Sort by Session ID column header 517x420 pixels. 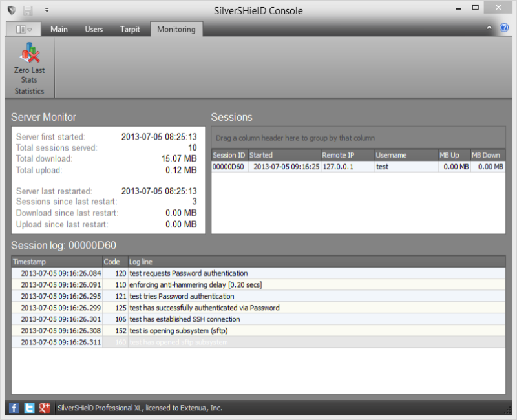click(229, 155)
